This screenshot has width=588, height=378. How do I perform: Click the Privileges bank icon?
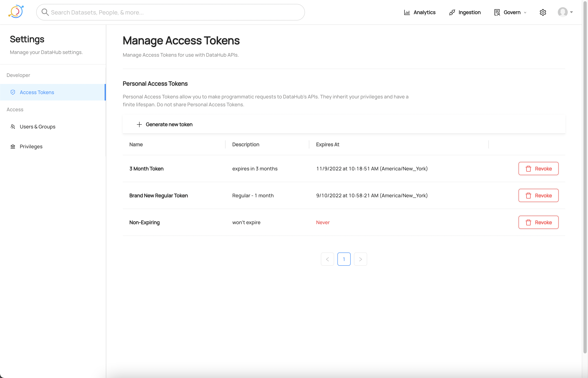tap(13, 147)
